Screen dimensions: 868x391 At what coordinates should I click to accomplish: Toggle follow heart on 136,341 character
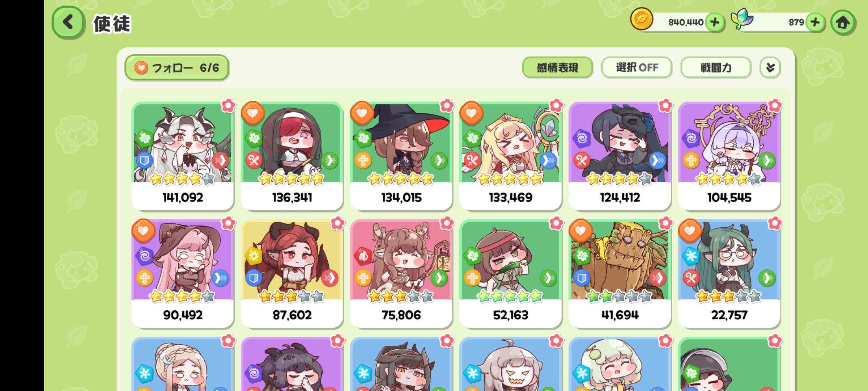pyautogui.click(x=253, y=113)
